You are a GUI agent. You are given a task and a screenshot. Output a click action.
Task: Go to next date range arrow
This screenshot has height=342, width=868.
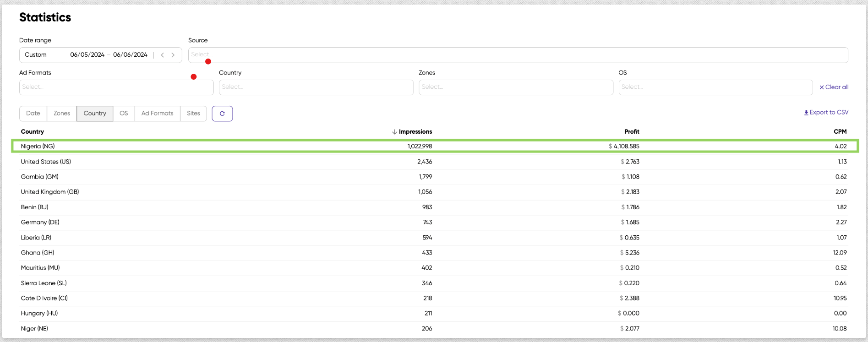pyautogui.click(x=173, y=55)
